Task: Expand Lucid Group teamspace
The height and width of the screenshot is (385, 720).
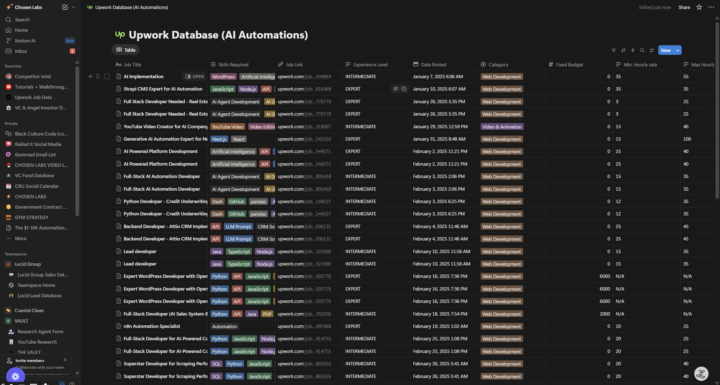Action: (28, 264)
